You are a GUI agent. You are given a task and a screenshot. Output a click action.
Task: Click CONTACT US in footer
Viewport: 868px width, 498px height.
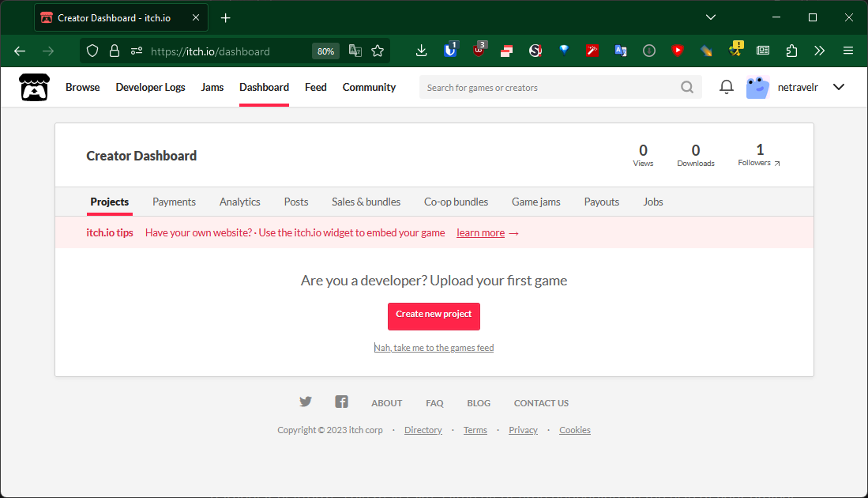click(x=541, y=402)
